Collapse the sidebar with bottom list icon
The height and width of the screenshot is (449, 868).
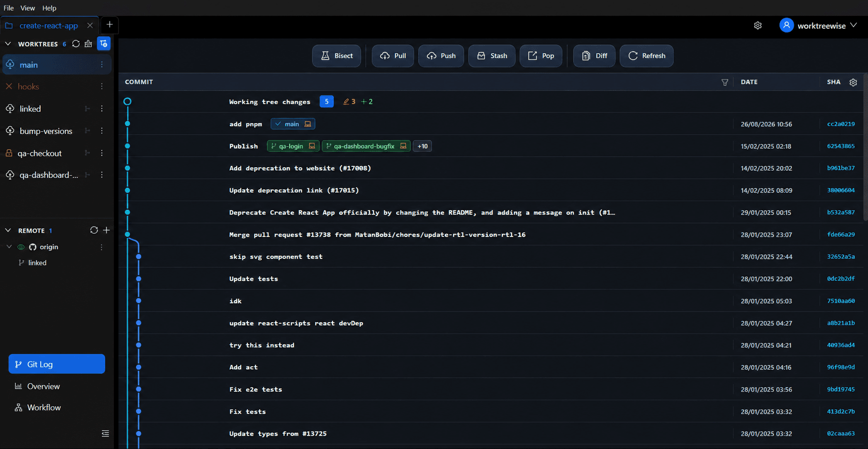(105, 434)
